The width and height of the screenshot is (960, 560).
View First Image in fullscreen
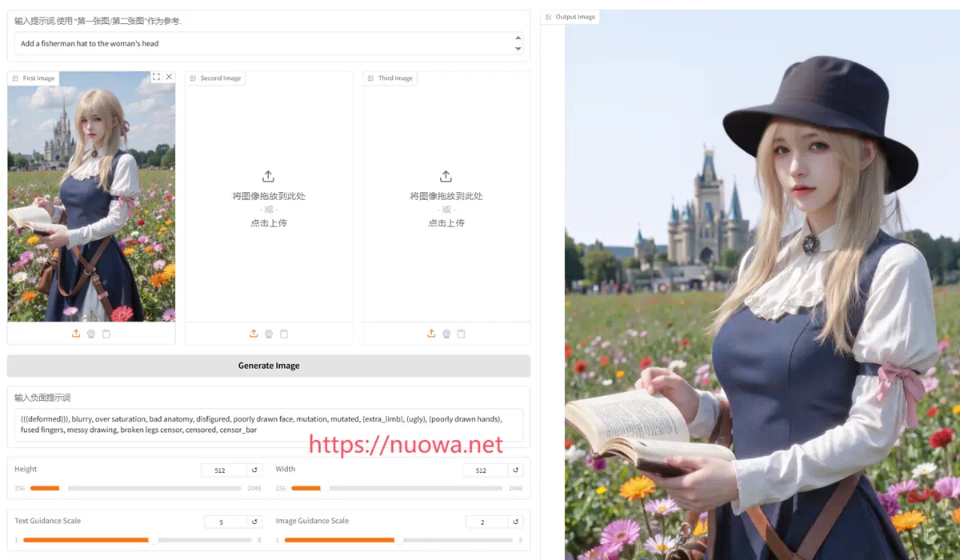156,77
